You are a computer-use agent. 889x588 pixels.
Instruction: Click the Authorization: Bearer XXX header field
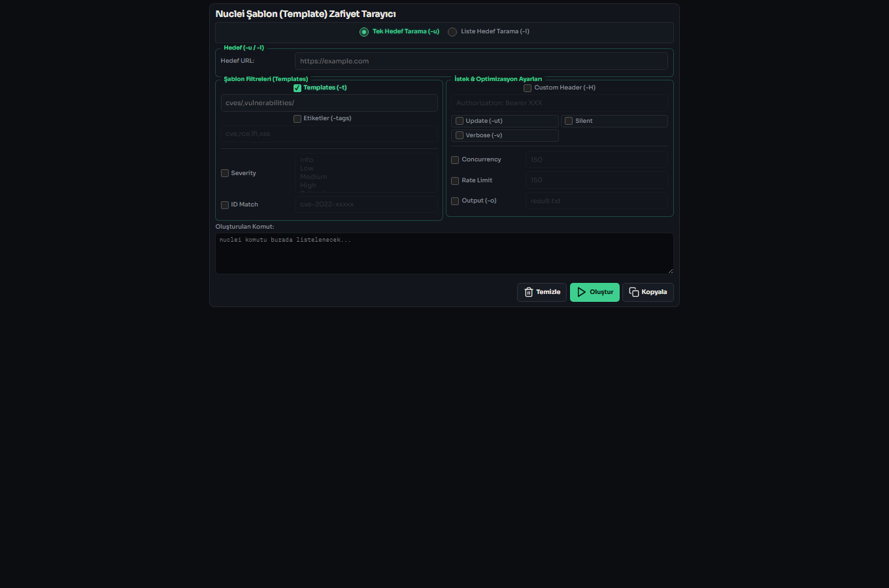click(560, 103)
